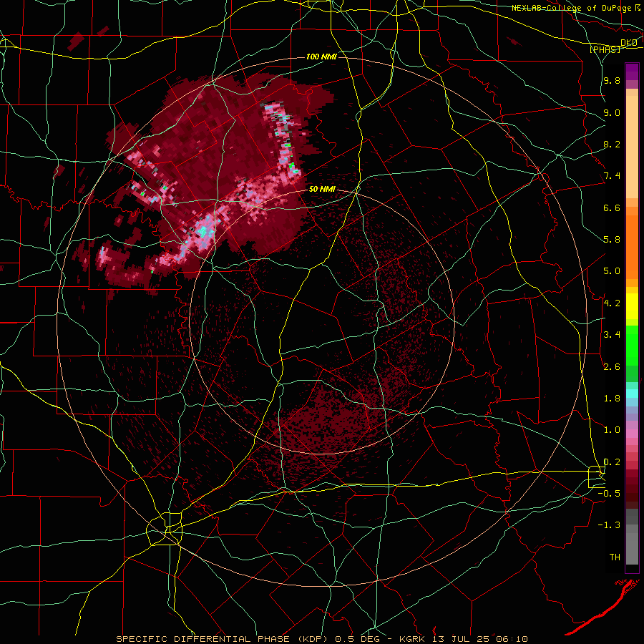Click the 7.4 value on the color scale
The height and width of the screenshot is (644, 644).
tap(612, 176)
